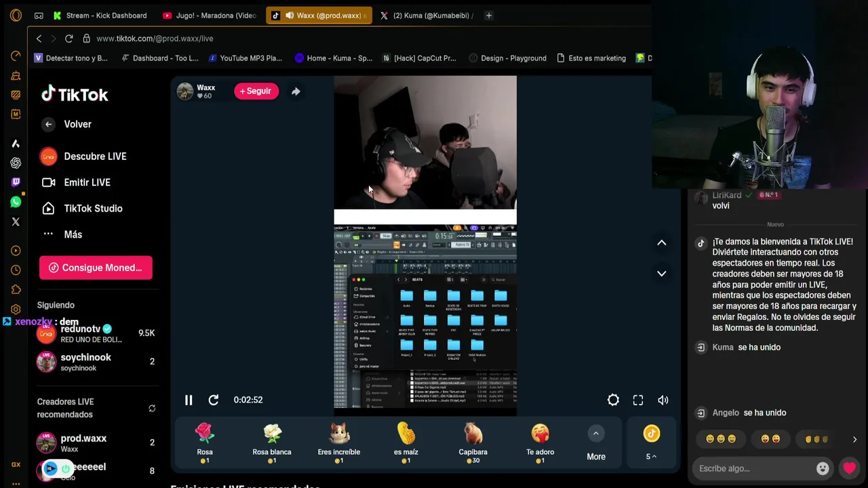Open prod.waxx recommended creator

(x=96, y=443)
